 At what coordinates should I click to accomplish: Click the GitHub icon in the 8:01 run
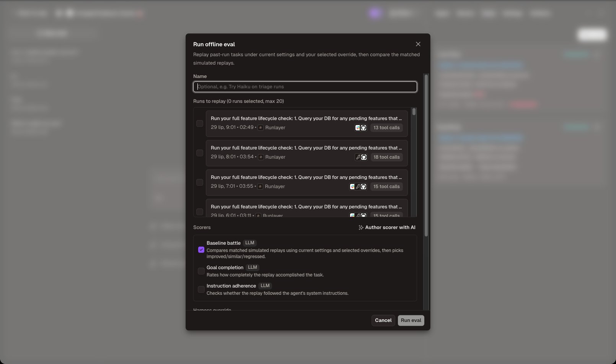(364, 157)
